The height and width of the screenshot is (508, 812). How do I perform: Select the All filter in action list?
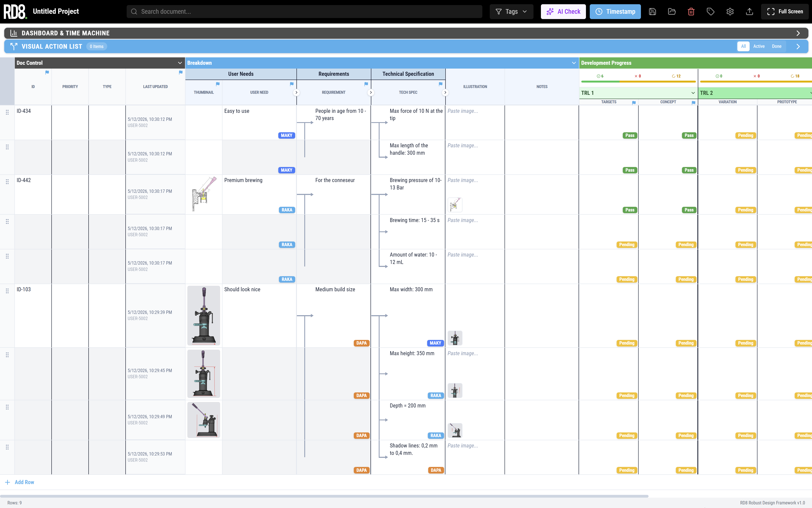pos(743,46)
